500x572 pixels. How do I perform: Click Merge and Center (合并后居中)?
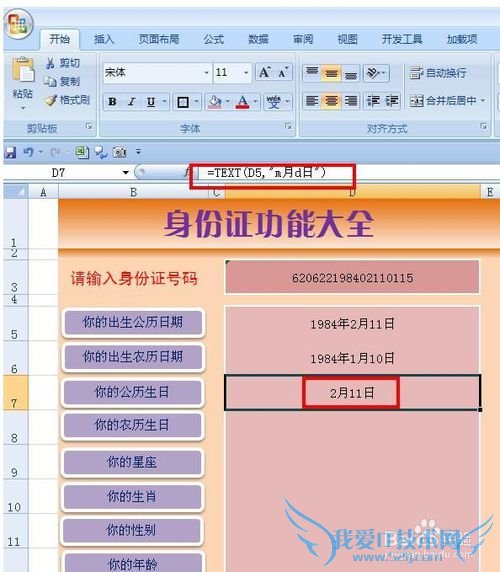pos(443,100)
